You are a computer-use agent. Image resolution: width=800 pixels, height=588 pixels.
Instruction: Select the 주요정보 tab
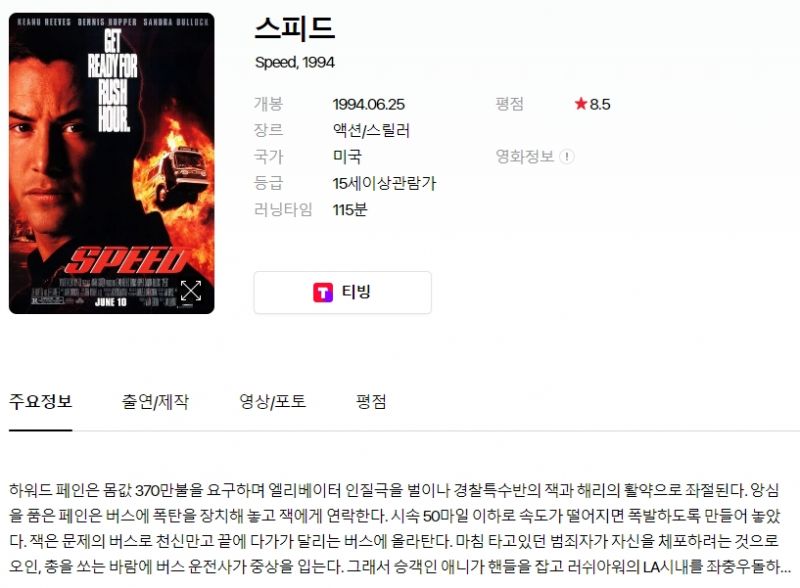40,402
